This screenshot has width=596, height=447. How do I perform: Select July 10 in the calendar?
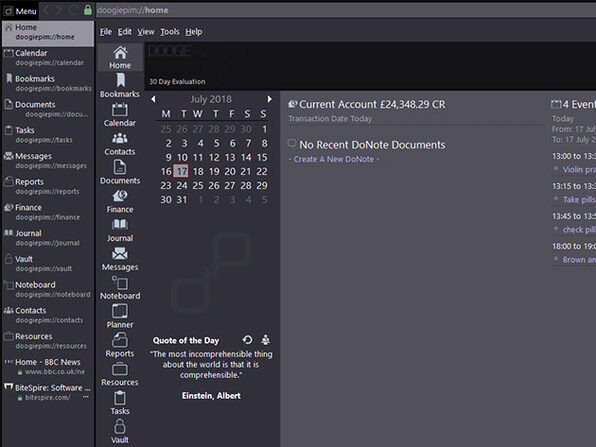[x=182, y=157]
